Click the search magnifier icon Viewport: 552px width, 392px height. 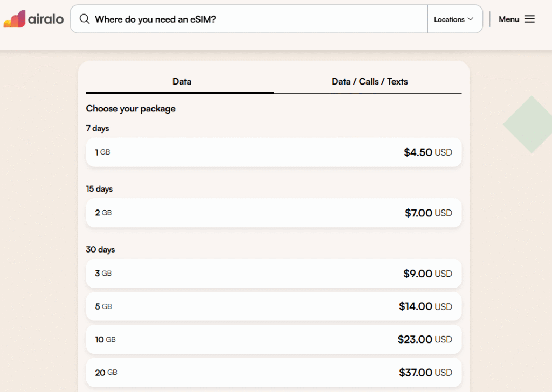coord(85,19)
